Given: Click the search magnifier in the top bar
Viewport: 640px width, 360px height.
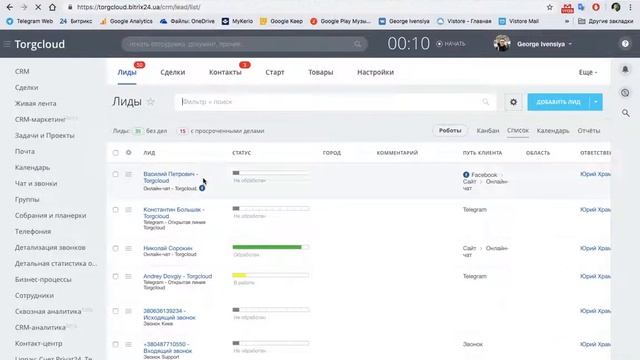Looking at the screenshot, I should 358,44.
